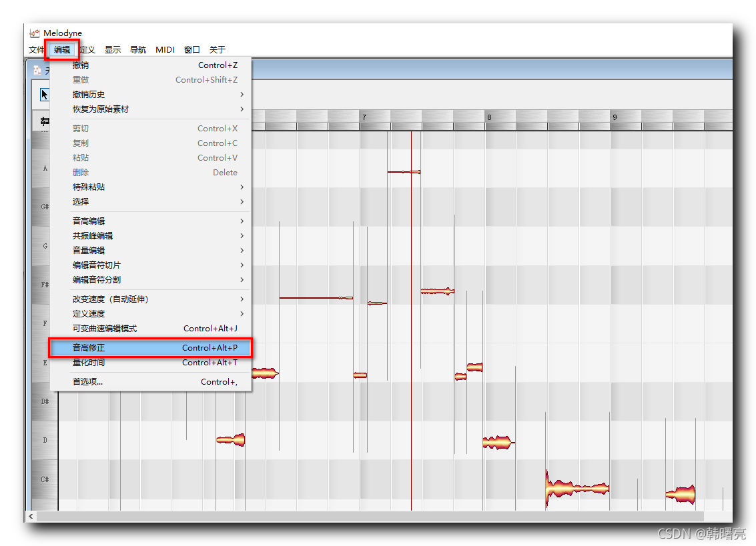Expand the 编辑音符分割 submenu

point(151,279)
